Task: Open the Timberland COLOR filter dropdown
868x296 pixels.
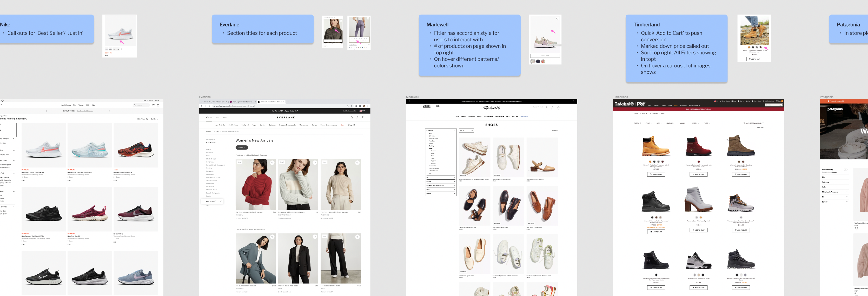Action: (x=684, y=123)
